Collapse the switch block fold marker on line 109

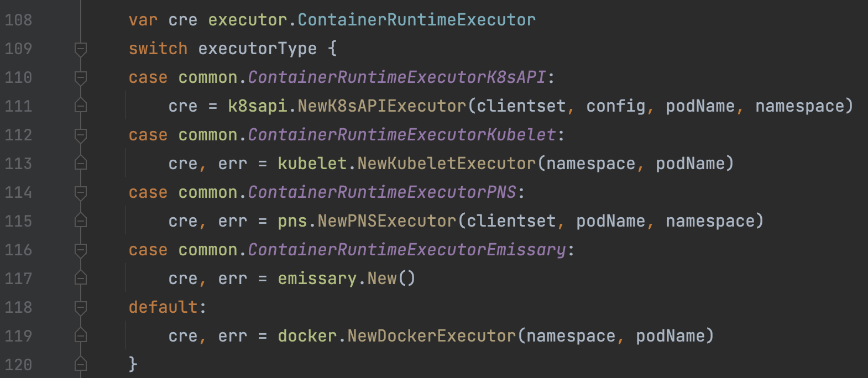[x=81, y=49]
